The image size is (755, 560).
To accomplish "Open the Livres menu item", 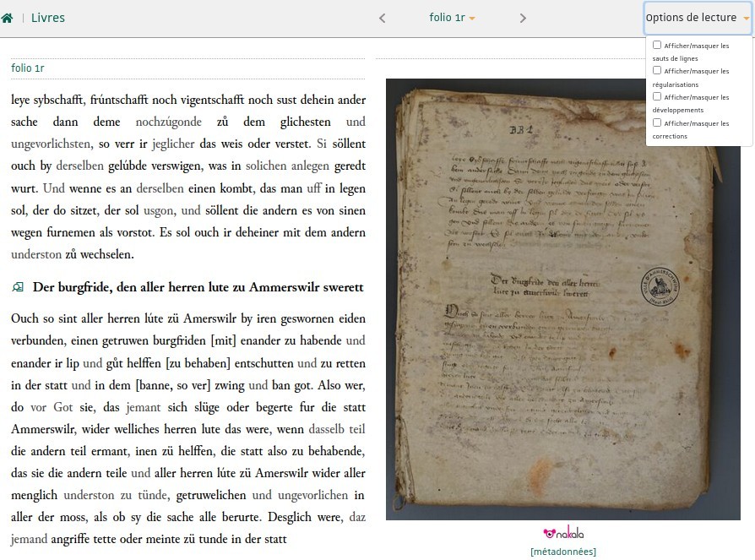I will [x=47, y=18].
